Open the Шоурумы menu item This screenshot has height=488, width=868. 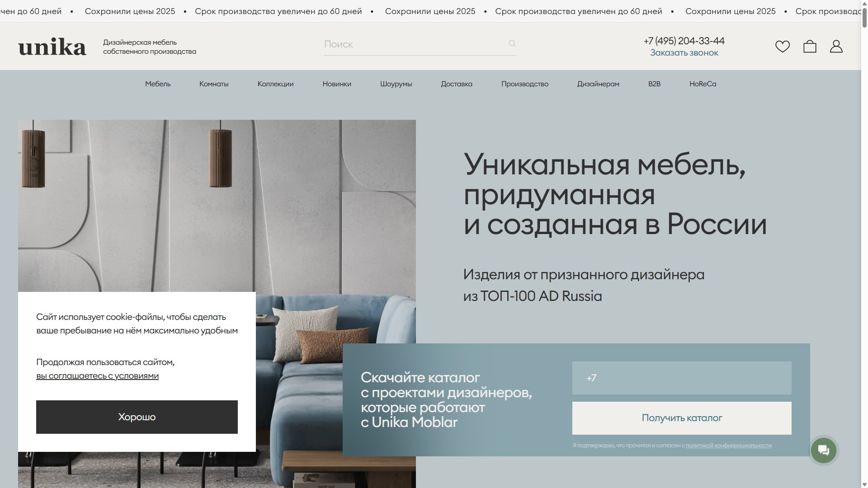(396, 84)
